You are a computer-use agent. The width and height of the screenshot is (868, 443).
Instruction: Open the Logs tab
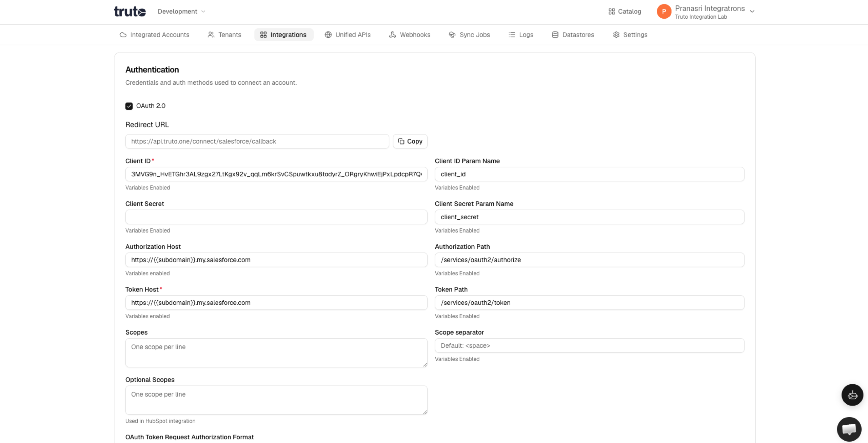pos(521,35)
